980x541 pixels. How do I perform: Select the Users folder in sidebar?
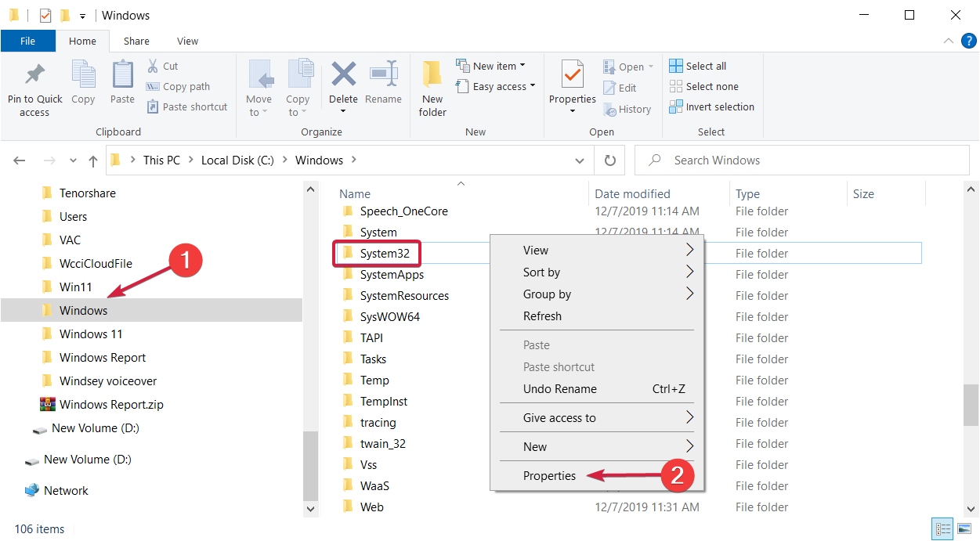point(73,217)
